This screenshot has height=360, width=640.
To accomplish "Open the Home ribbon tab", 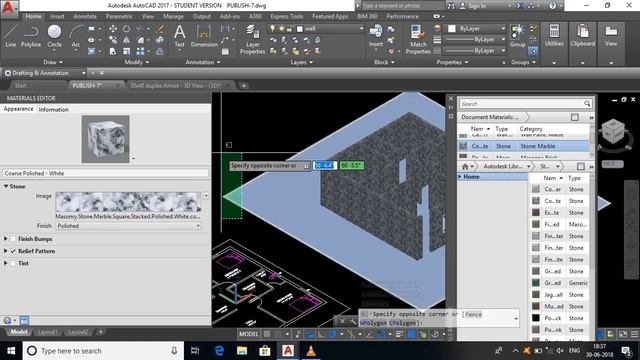I will [33, 16].
